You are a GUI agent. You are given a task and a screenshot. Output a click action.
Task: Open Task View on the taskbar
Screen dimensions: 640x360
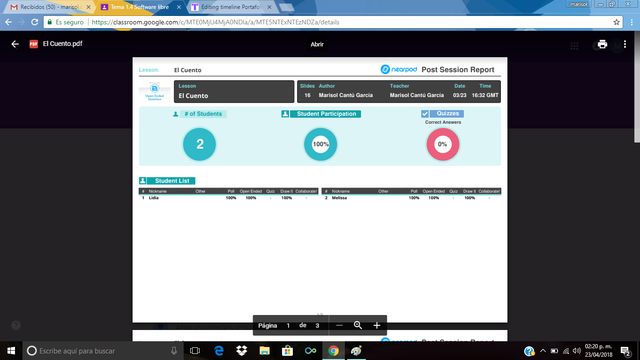(195, 351)
